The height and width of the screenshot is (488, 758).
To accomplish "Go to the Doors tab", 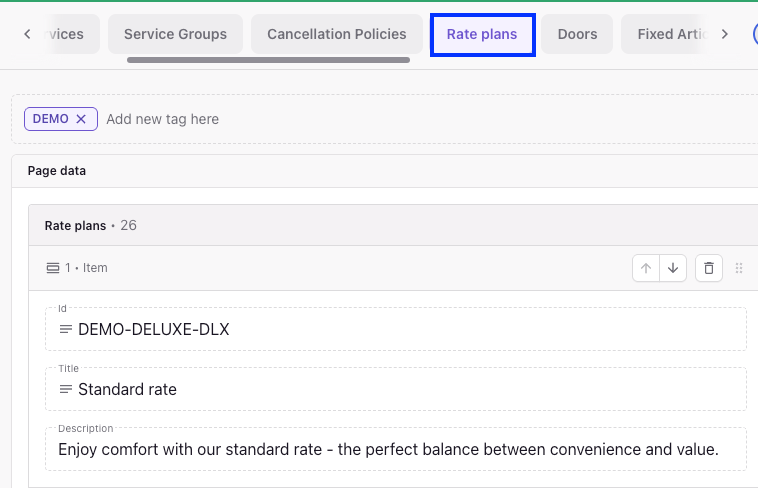I will pyautogui.click(x=577, y=34).
